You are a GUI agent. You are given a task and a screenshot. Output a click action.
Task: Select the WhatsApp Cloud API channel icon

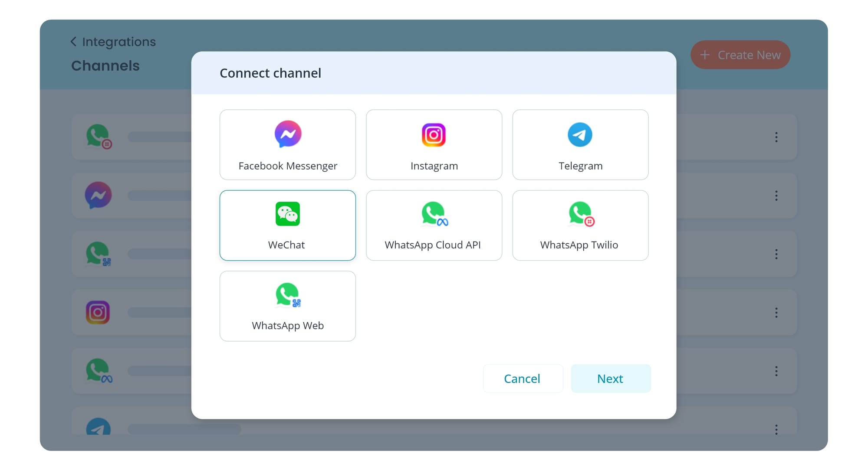click(434, 213)
